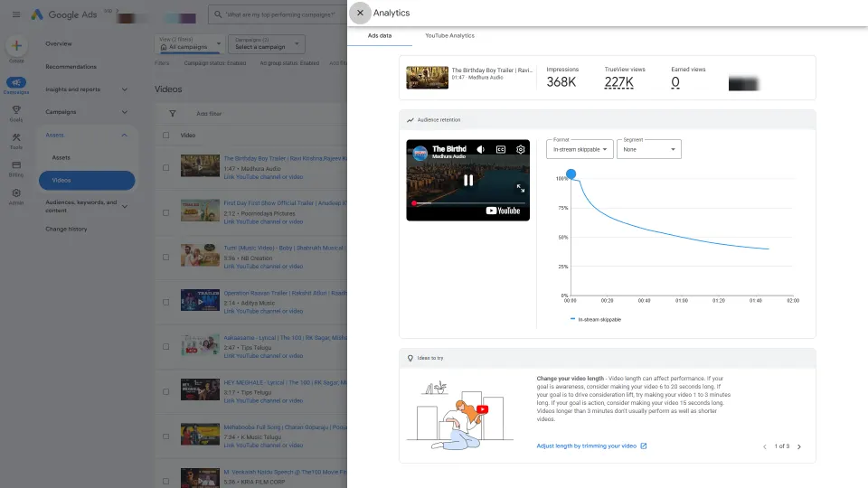Check First Day First Show Trailer row
868x488 pixels.
[x=165, y=212]
